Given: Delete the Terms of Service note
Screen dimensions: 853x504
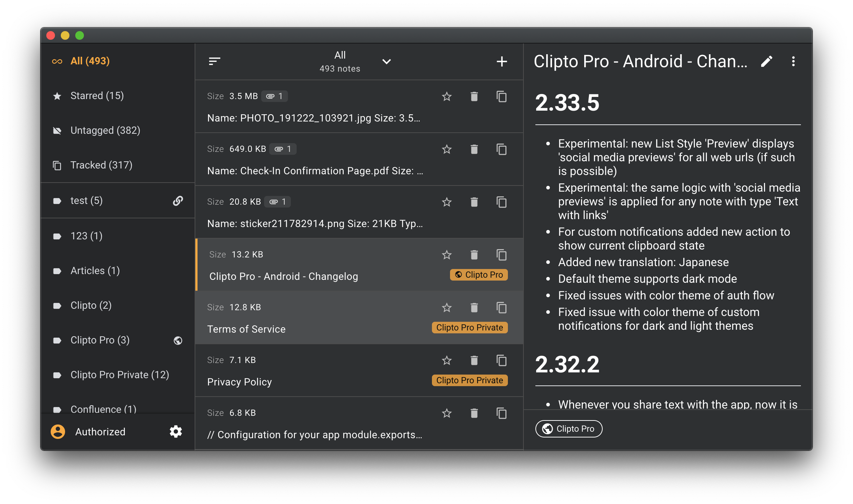Looking at the screenshot, I should coord(474,308).
